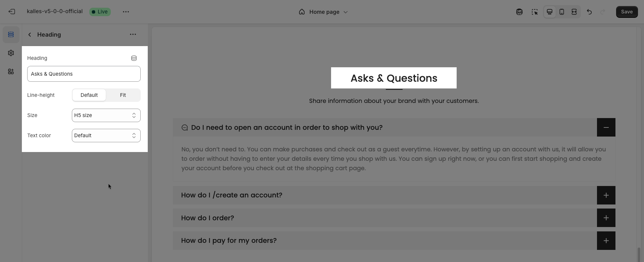Open the theme actions three-dot menu
644x262 pixels.
click(x=126, y=12)
